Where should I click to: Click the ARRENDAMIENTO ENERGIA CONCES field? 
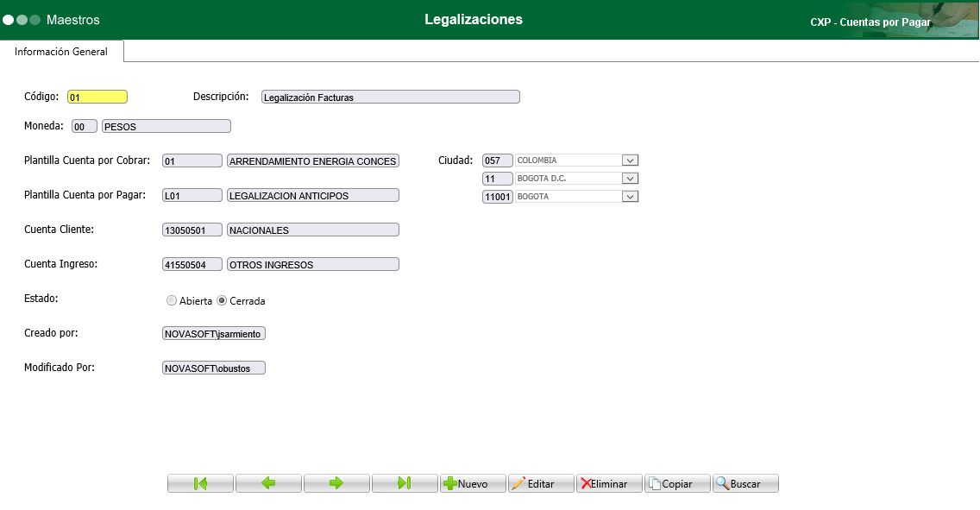tap(313, 161)
